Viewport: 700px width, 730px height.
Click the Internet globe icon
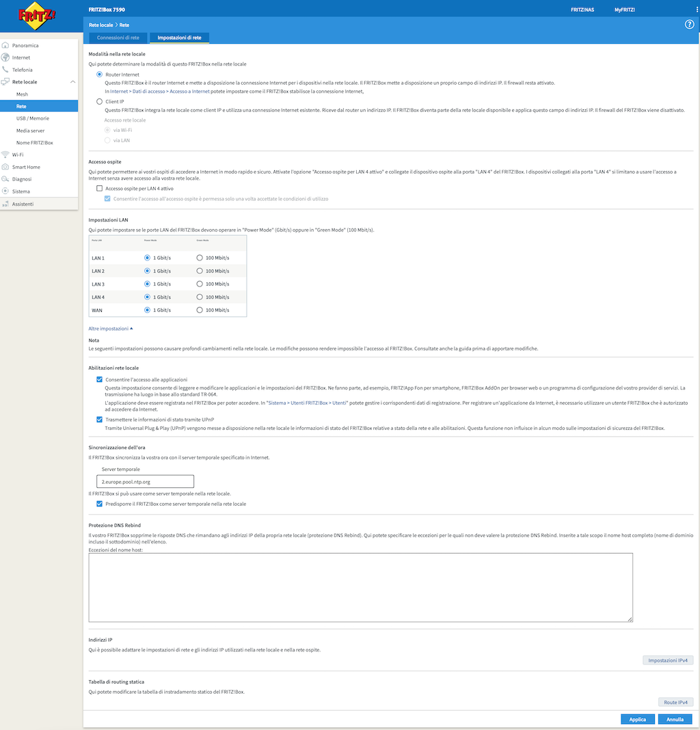point(5,57)
